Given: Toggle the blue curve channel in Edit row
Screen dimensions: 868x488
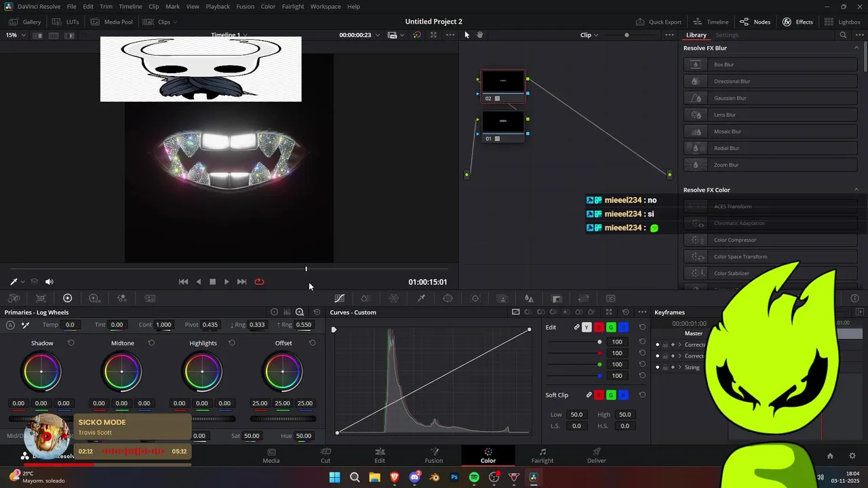Looking at the screenshot, I should point(623,327).
